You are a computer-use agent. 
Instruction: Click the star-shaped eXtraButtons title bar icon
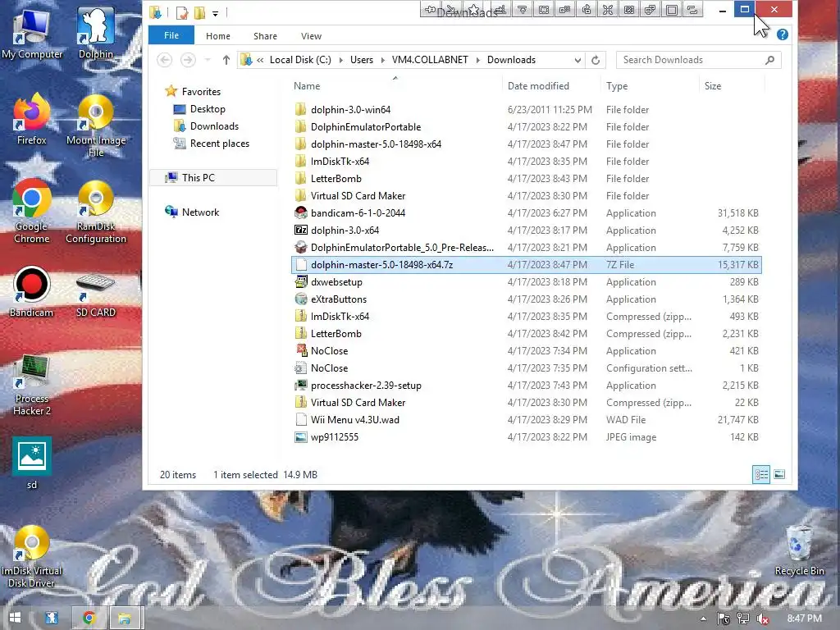pos(473,10)
